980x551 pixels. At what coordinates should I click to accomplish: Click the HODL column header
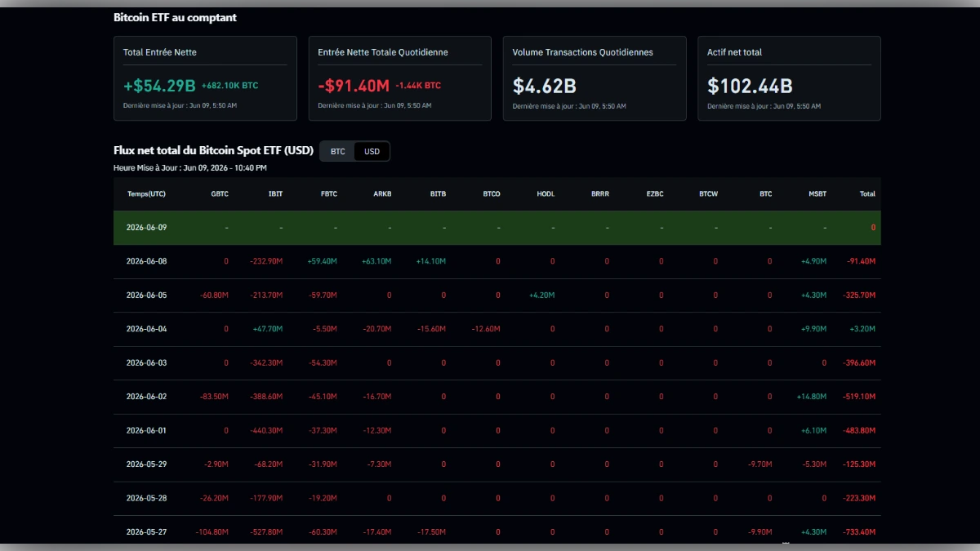[x=546, y=194]
